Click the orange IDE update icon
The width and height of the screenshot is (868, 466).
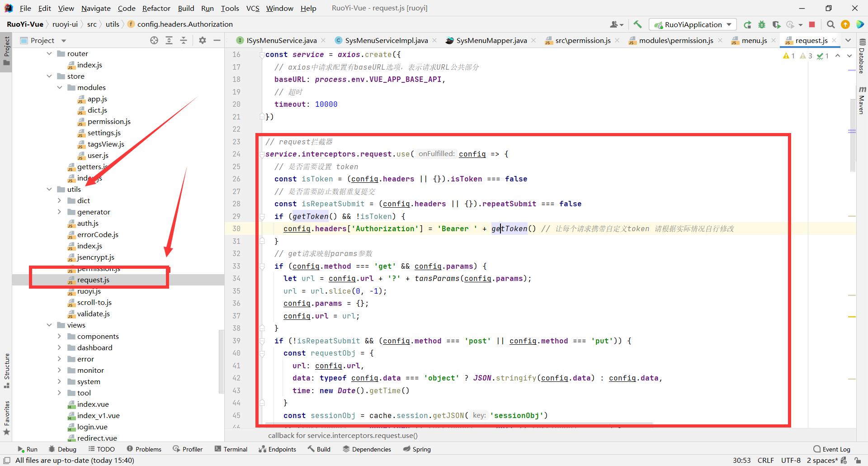[x=845, y=24]
